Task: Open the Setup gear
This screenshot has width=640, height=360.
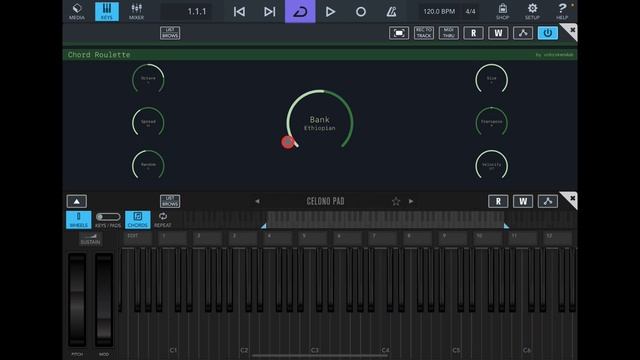Action: (x=532, y=11)
